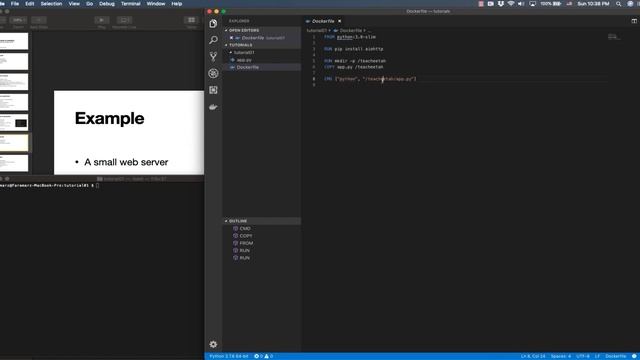Viewport: 640px width, 360px height.
Task: Open the Go menu
Action: [89, 4]
